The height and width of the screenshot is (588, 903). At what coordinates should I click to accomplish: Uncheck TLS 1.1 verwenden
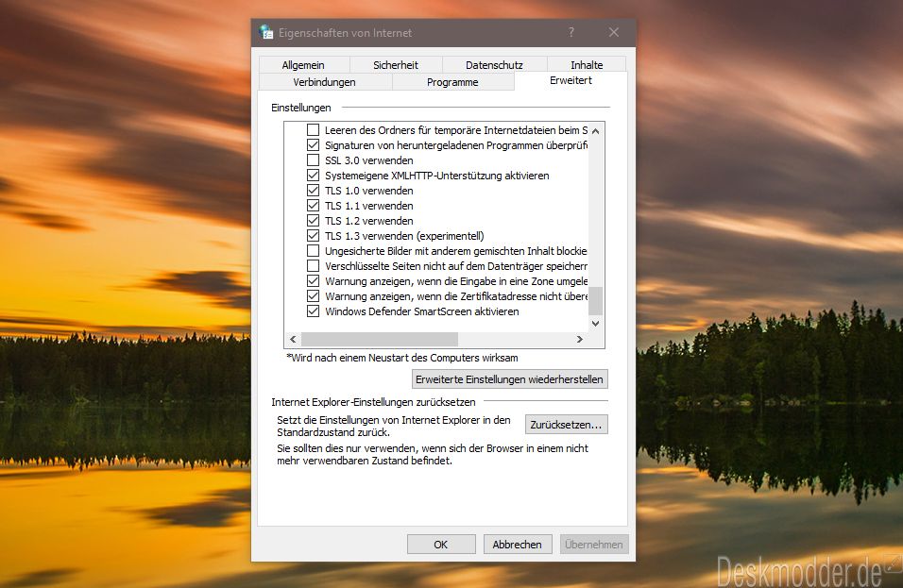click(313, 206)
